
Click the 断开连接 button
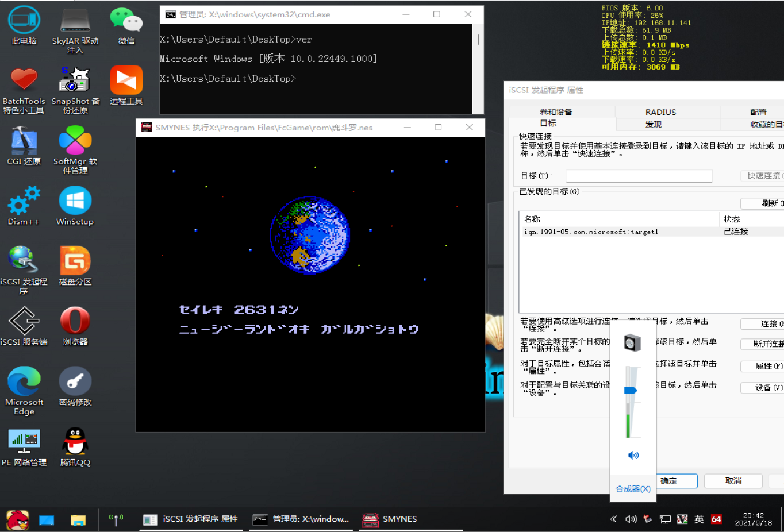[x=762, y=344]
